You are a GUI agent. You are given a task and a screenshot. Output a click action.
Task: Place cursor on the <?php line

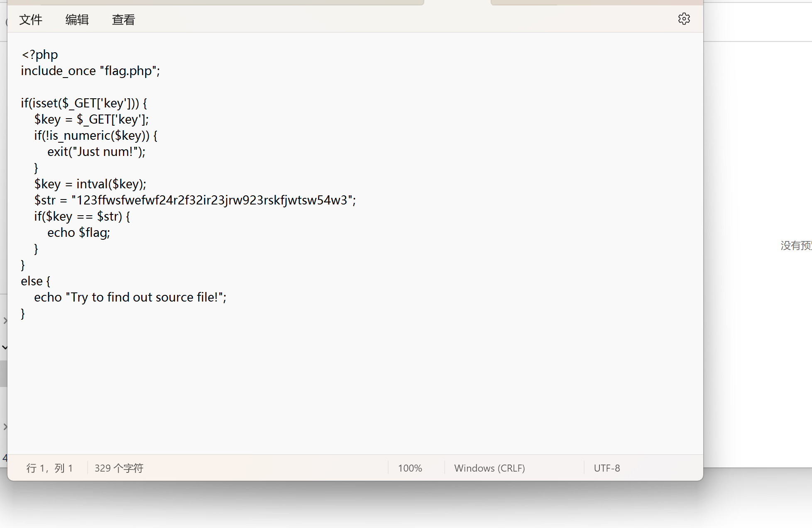coord(40,55)
